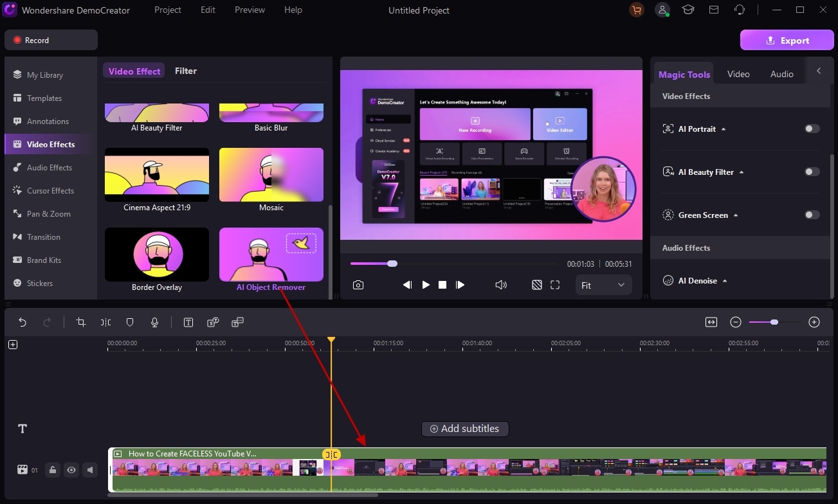Click the shopping cart icon in title bar
This screenshot has height=504, width=838.
636,10
